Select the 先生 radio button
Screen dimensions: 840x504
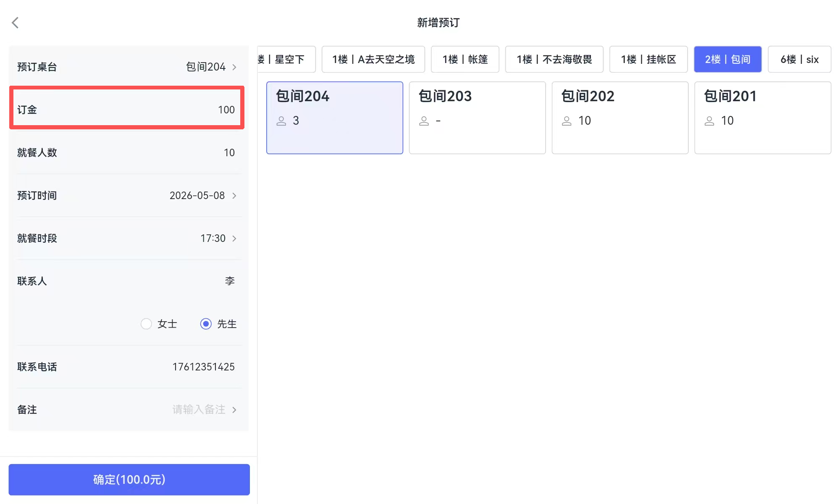[x=206, y=324]
